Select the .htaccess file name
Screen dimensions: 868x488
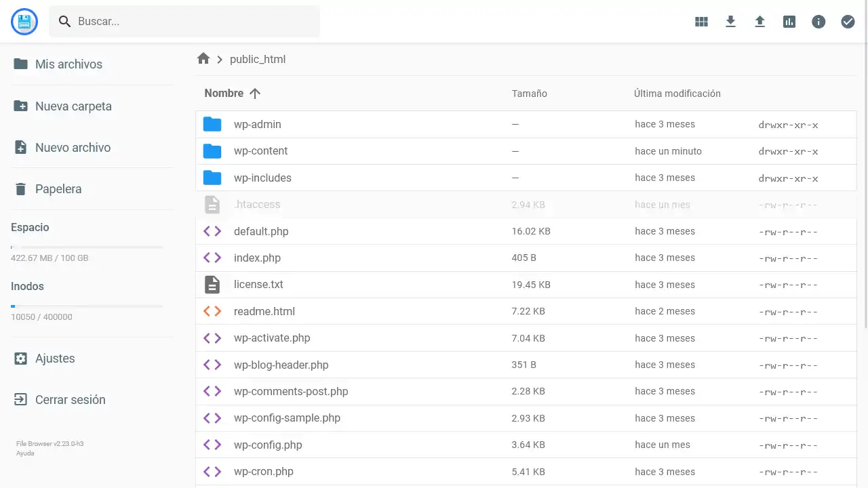tap(257, 205)
